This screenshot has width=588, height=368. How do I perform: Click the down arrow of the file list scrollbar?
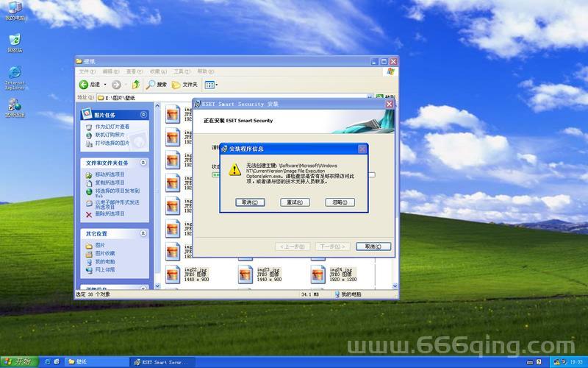click(395, 286)
